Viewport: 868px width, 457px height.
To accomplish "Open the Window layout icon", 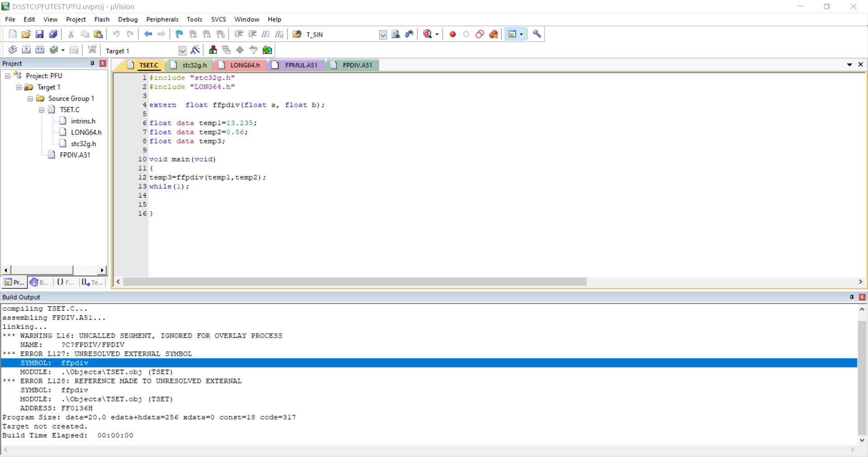I will (512, 34).
